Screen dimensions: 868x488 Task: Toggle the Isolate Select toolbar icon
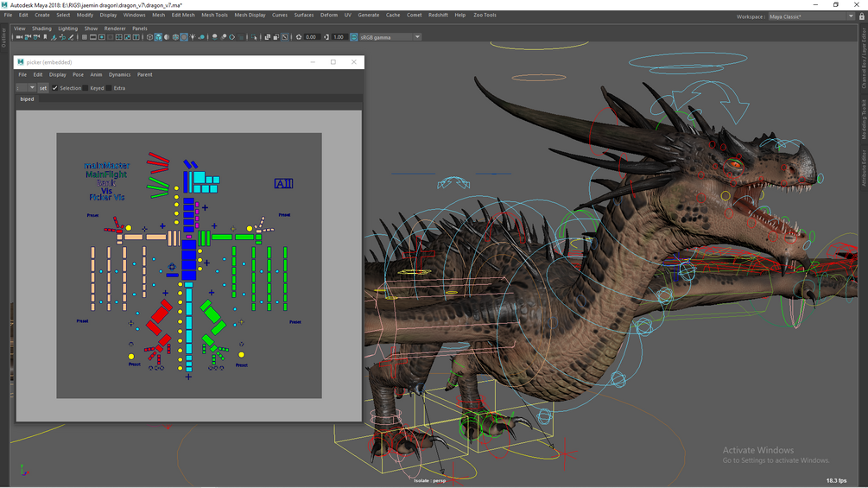coord(256,37)
